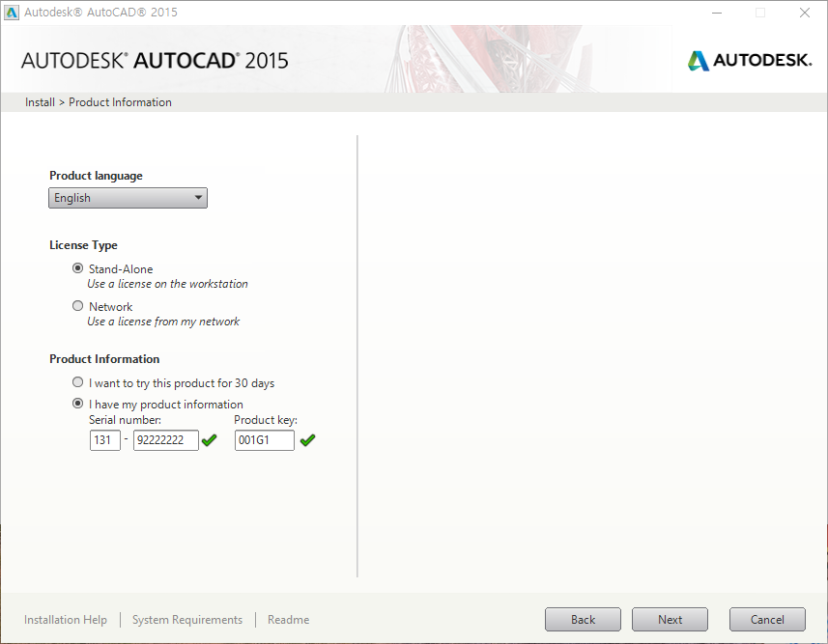Click the 'Product Information' section heading
The image size is (828, 644).
104,359
